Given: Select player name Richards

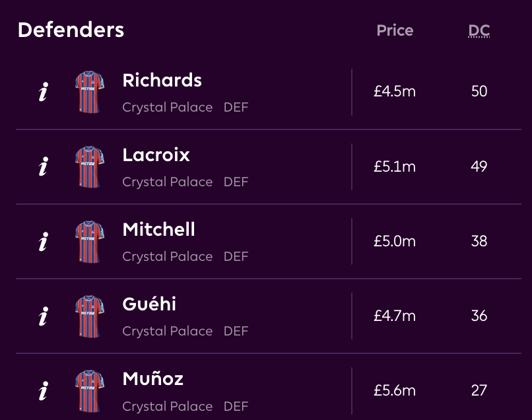Looking at the screenshot, I should pyautogui.click(x=162, y=81).
